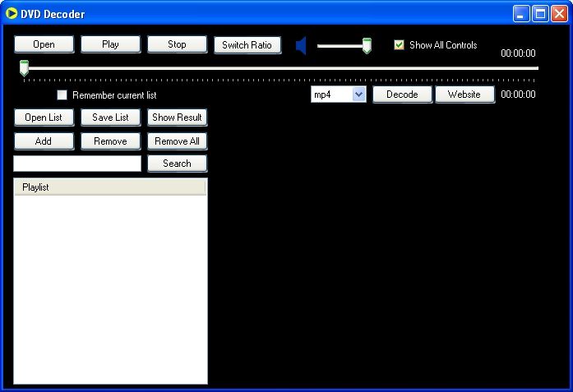Expand the mp4 format dropdown
The height and width of the screenshot is (392, 573).
[x=359, y=95]
